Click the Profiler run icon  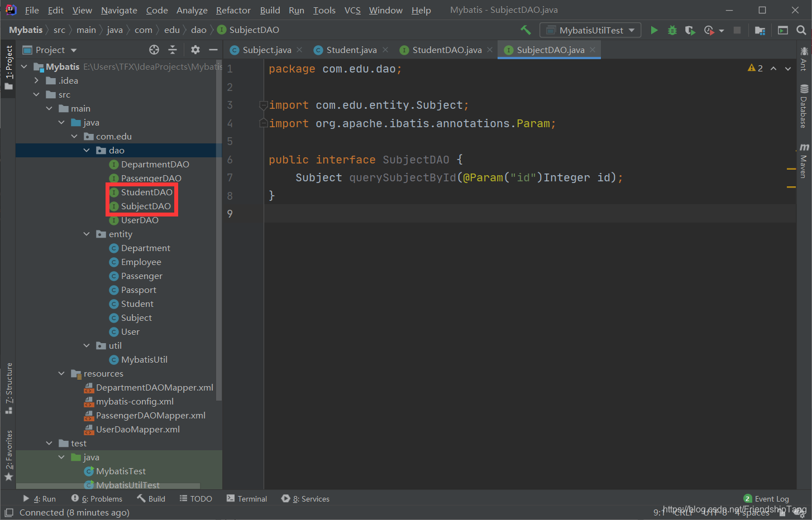click(x=709, y=30)
